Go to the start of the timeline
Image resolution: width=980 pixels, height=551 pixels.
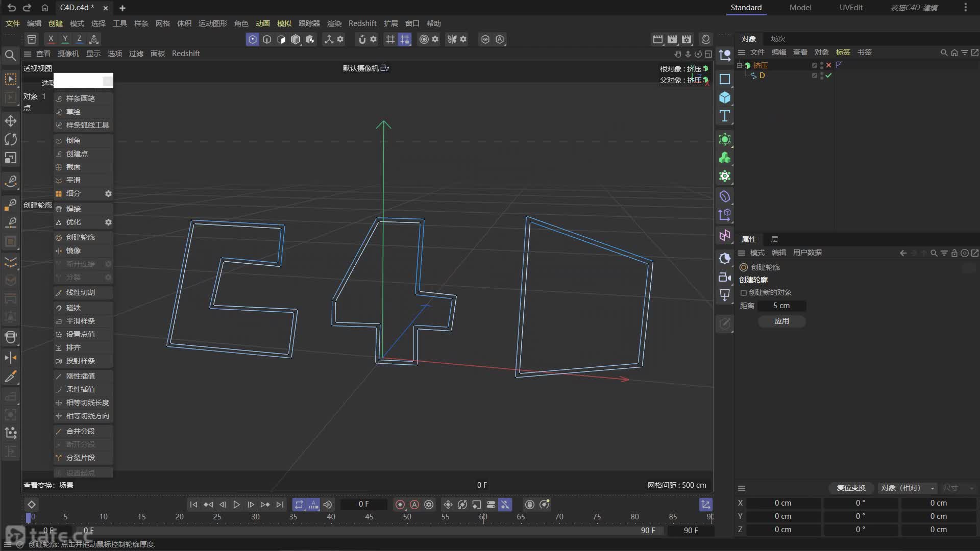coord(193,505)
